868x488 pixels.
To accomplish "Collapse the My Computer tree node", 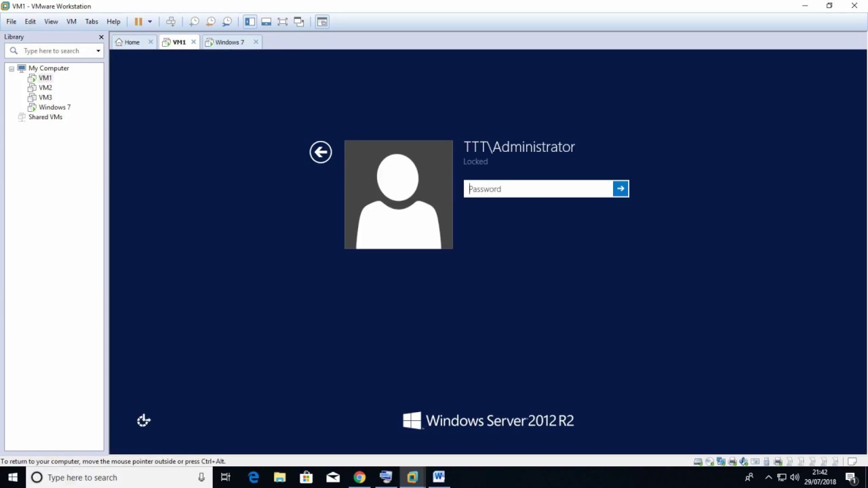I will point(12,68).
